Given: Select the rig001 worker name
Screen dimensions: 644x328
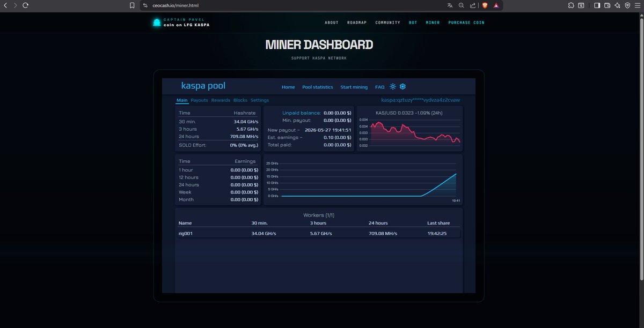Looking at the screenshot, I should pyautogui.click(x=186, y=234).
